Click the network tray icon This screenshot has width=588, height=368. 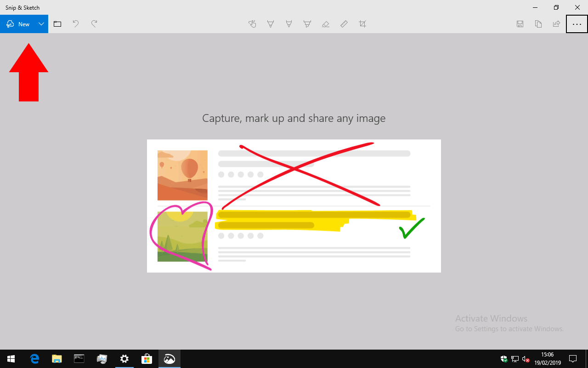point(515,359)
